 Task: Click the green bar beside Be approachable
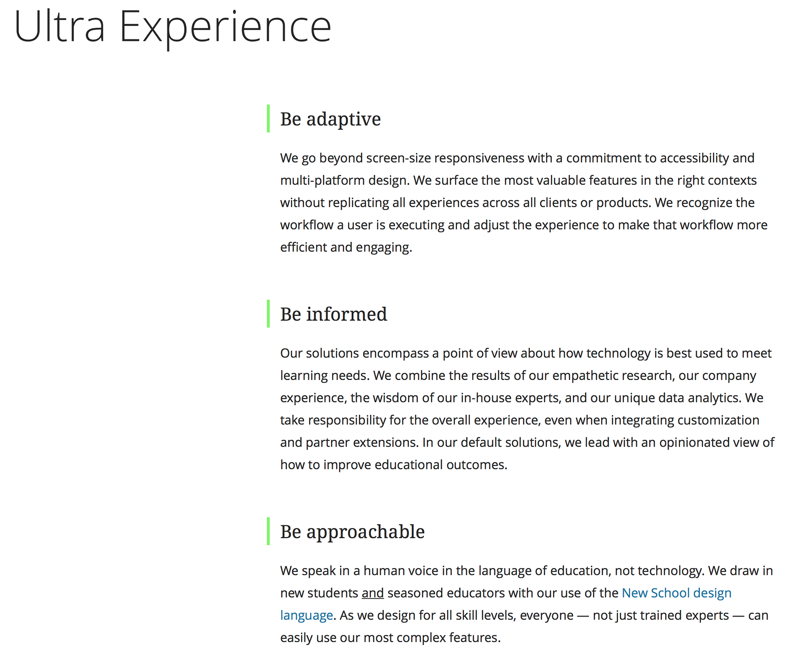tap(268, 531)
